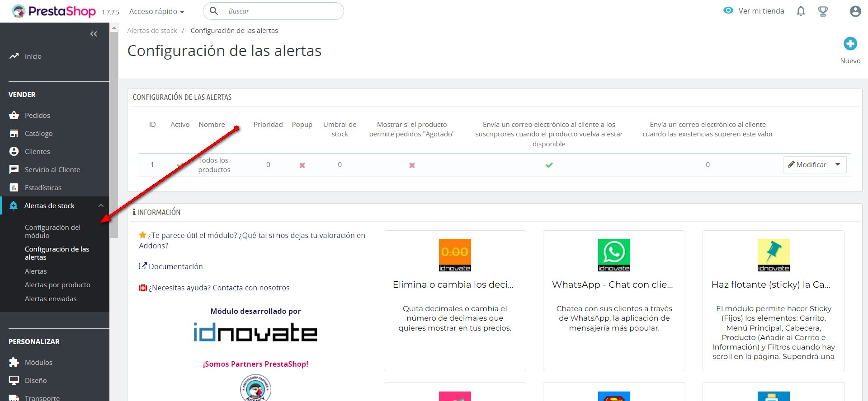The image size is (868, 401).
Task: Click the Prioridad column header
Action: (268, 124)
